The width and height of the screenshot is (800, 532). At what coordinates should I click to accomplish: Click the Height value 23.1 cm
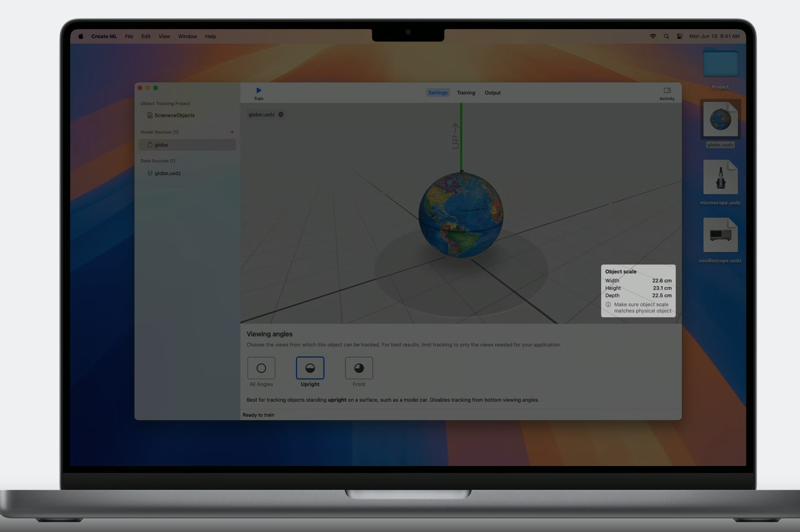tap(662, 288)
